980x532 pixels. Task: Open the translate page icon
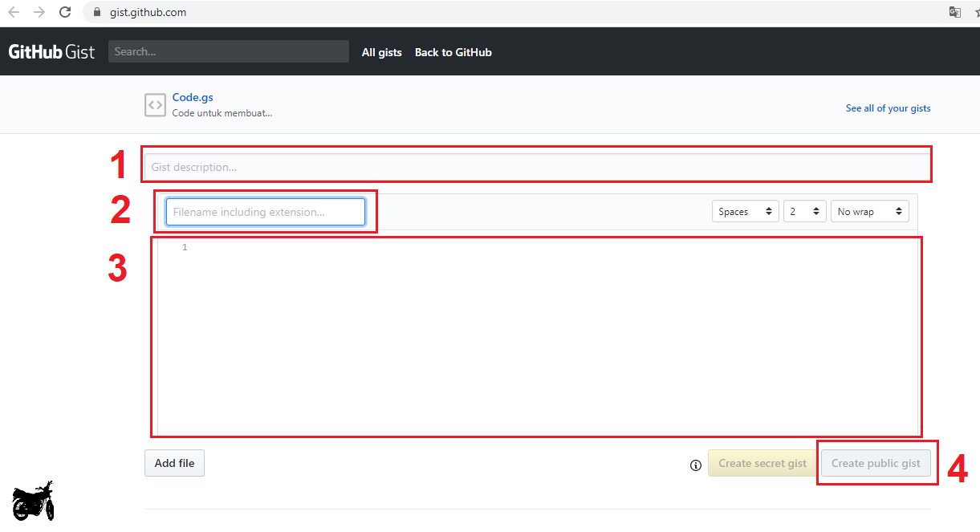click(x=954, y=12)
